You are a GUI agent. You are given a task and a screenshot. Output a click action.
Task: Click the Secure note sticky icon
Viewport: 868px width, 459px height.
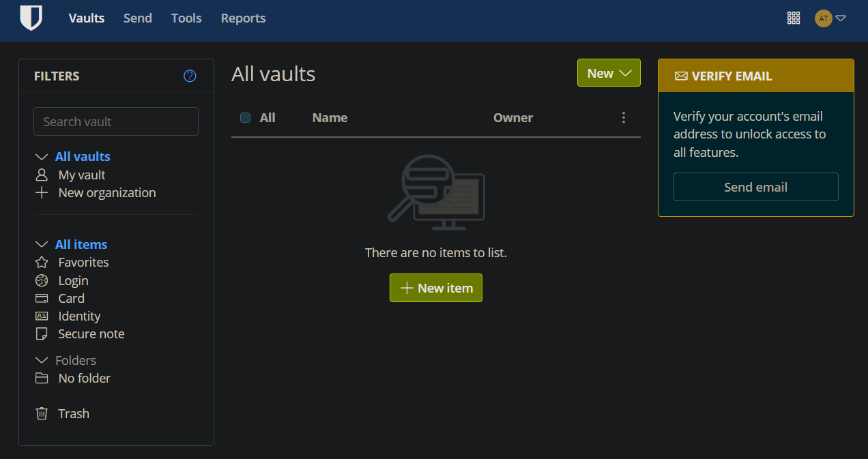(42, 334)
